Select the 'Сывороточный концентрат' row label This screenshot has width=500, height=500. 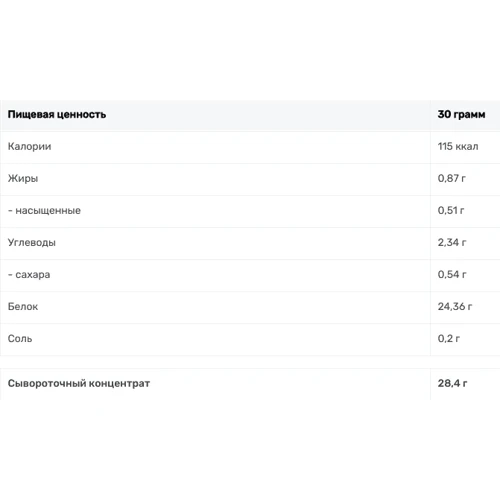[x=79, y=383]
